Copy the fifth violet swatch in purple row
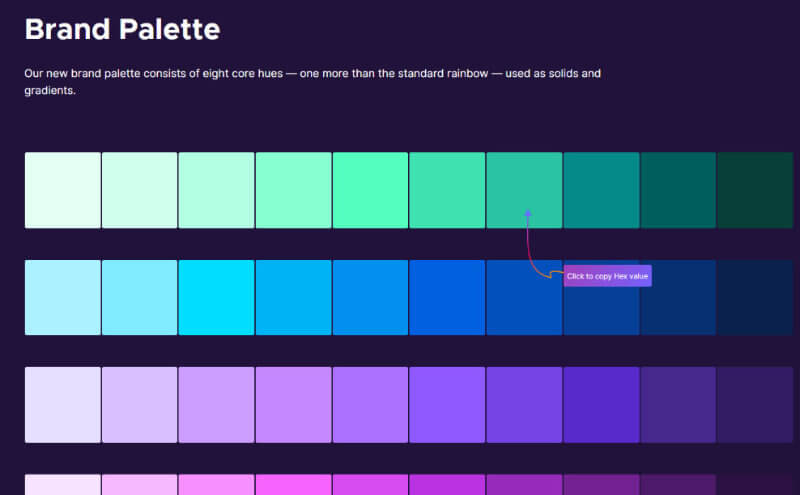 370,405
